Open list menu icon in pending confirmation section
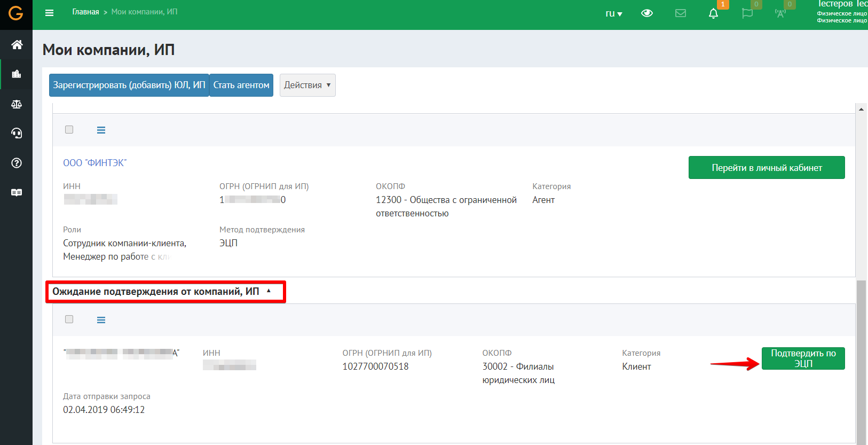 pyautogui.click(x=101, y=320)
